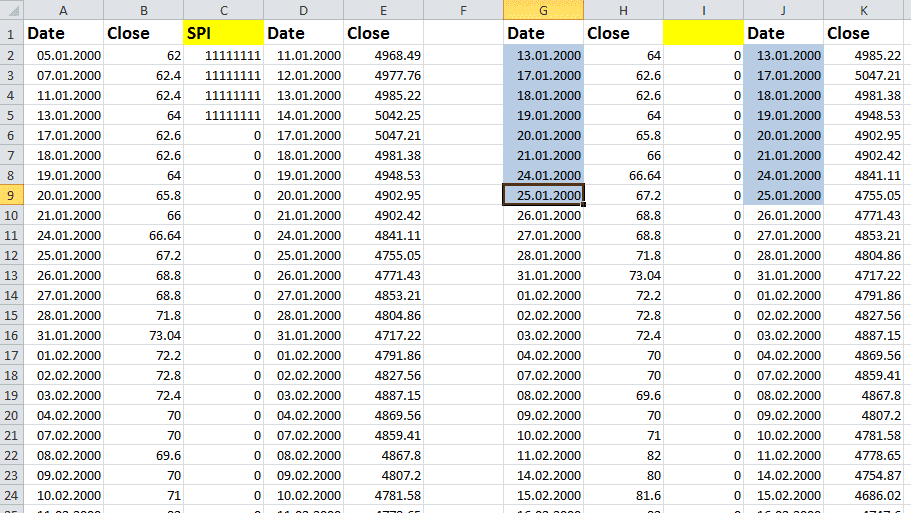The image size is (911, 513).
Task: Select row header 1
Action: click(x=11, y=33)
